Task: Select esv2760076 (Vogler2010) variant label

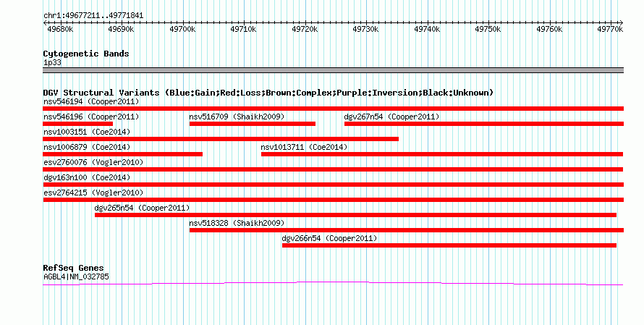Action: 93,162
